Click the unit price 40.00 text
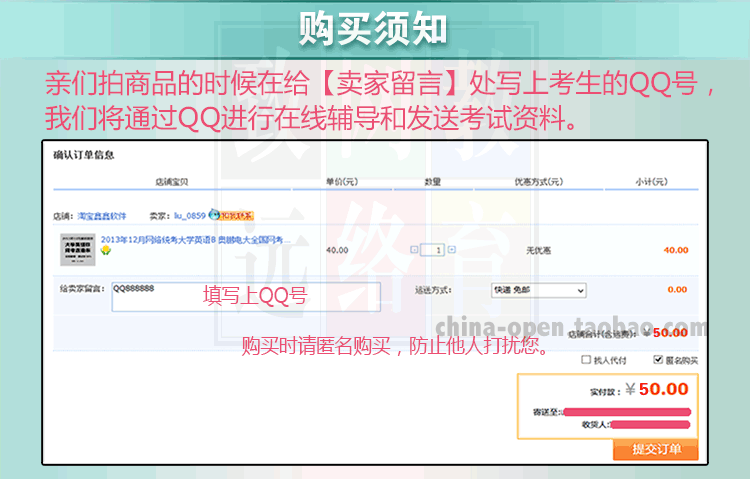 337,250
